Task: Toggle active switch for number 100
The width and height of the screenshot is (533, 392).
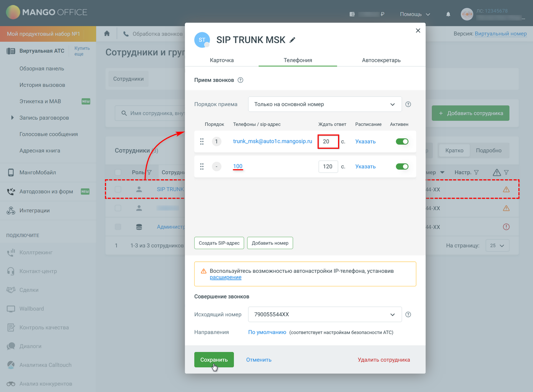Action: click(402, 166)
